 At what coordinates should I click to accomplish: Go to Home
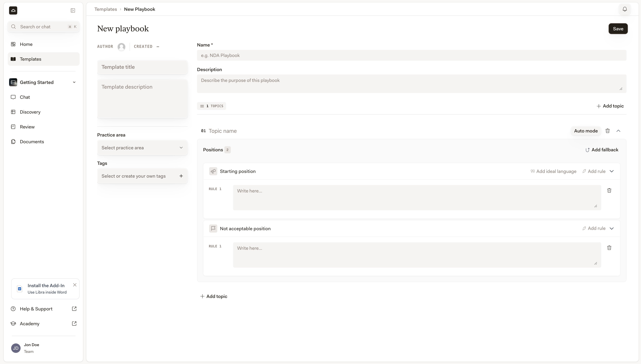click(44, 44)
